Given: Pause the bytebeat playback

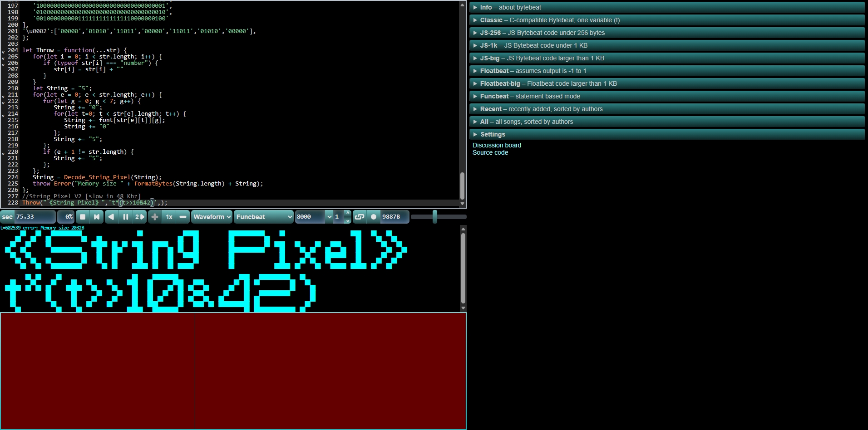Looking at the screenshot, I should click(125, 217).
